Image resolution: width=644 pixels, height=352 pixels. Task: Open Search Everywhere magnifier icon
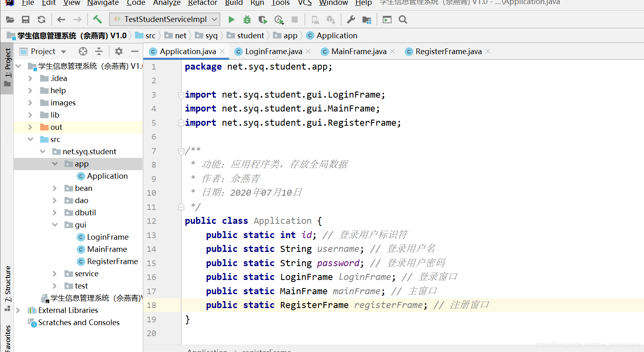tap(403, 20)
